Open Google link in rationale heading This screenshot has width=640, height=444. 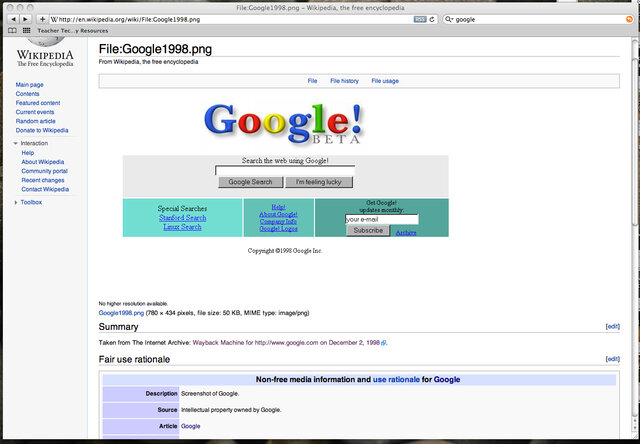[x=447, y=380]
